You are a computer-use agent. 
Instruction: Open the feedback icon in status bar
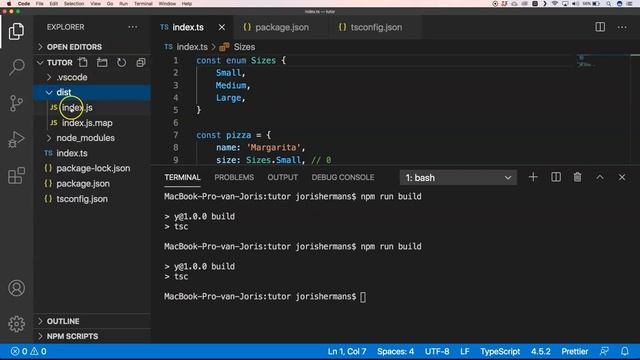coord(604,351)
